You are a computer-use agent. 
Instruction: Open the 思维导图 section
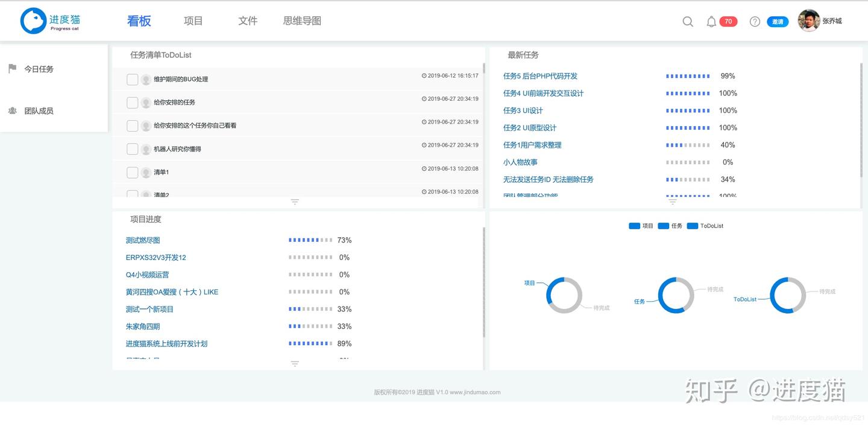click(x=302, y=21)
